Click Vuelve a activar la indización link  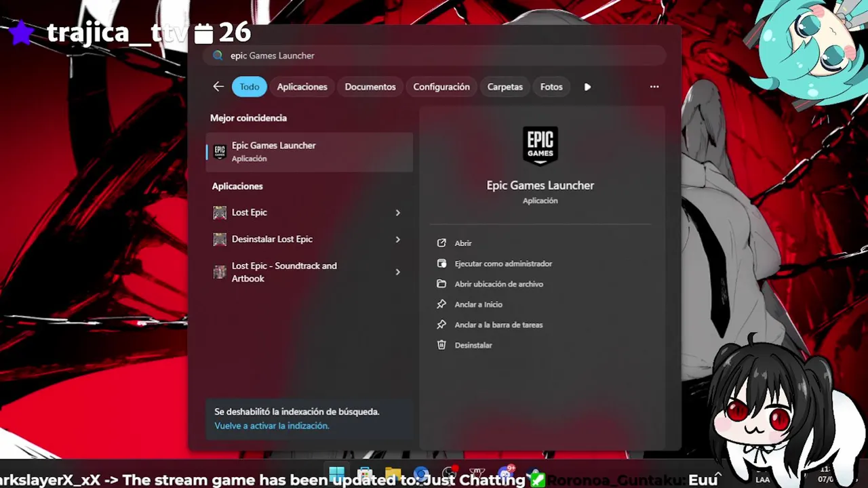[272, 426]
